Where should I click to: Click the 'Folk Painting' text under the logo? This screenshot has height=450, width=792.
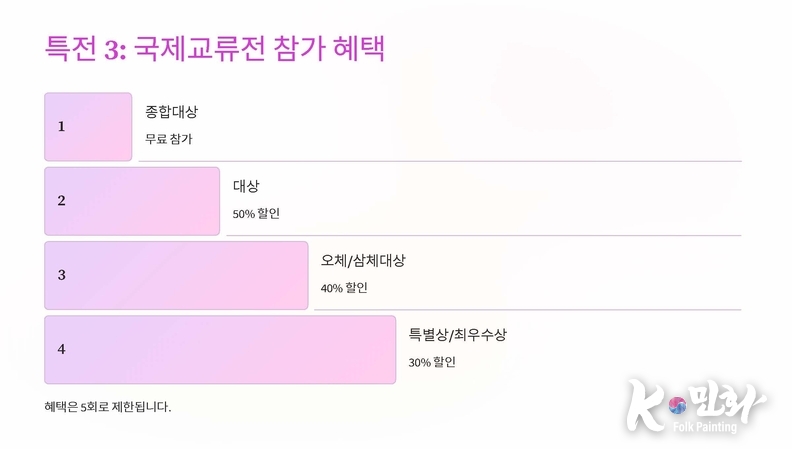[x=705, y=427]
